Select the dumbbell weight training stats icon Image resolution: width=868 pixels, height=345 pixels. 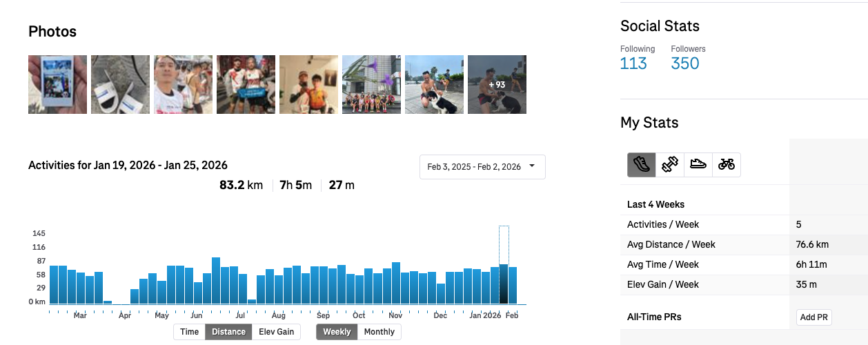[670, 165]
